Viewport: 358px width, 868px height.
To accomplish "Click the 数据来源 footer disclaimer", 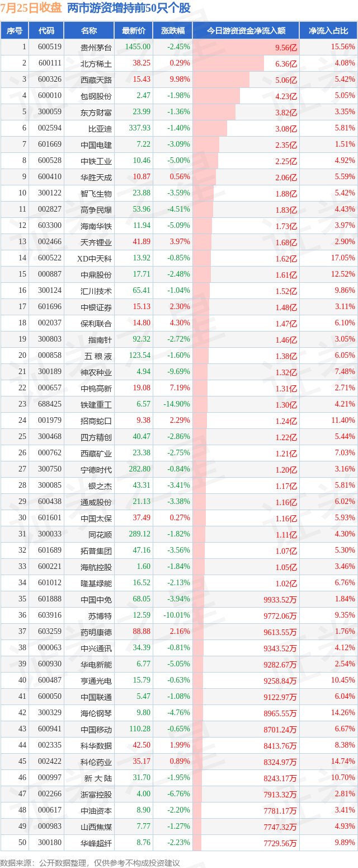I will [x=90, y=862].
